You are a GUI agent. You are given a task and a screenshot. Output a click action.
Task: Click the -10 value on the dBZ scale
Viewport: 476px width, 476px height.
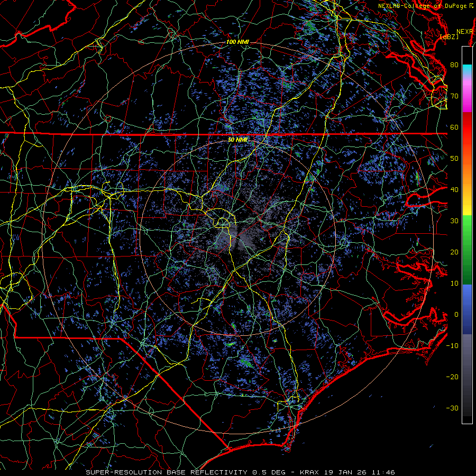pyautogui.click(x=452, y=346)
